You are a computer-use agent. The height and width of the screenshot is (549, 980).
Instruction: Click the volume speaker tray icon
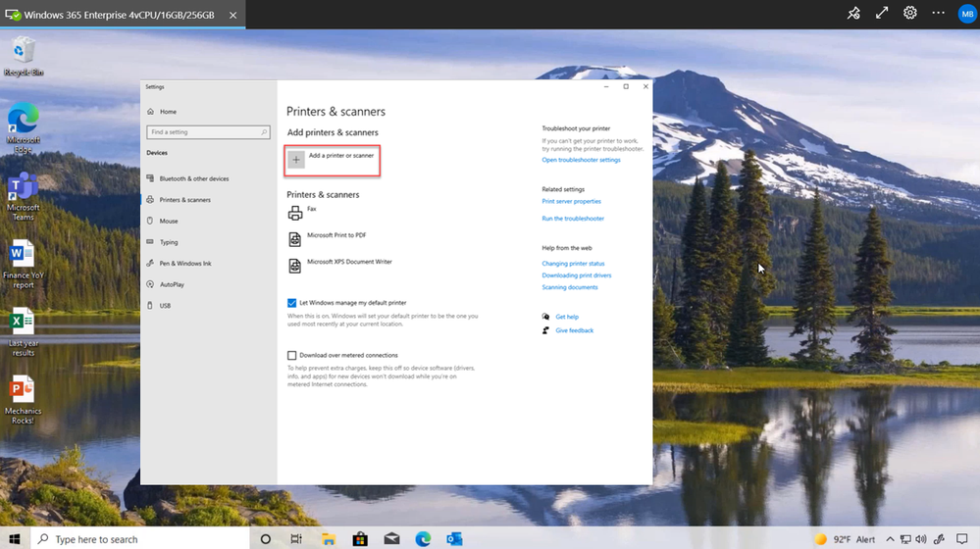click(921, 539)
